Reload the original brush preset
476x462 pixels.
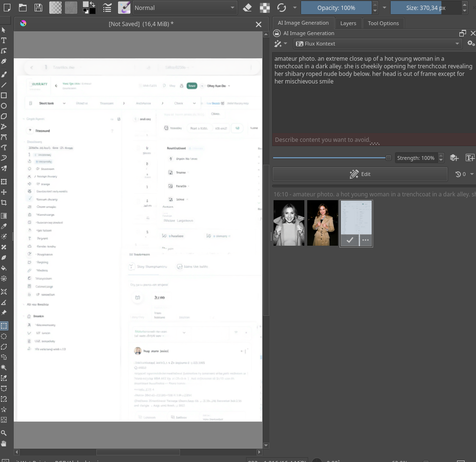282,8
